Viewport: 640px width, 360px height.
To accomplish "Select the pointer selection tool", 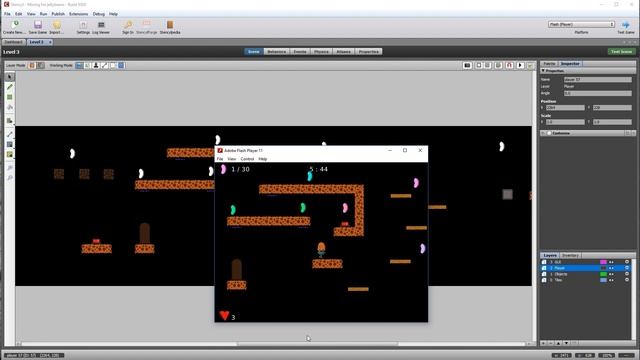I will (10, 77).
